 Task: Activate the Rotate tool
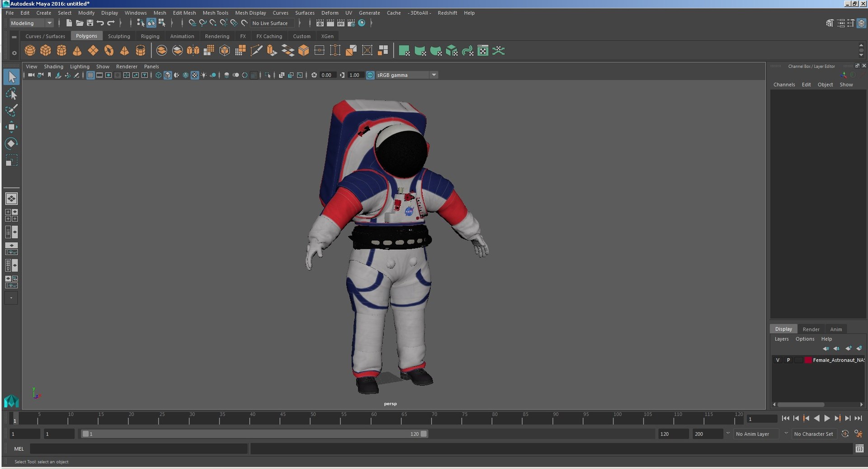coord(11,144)
